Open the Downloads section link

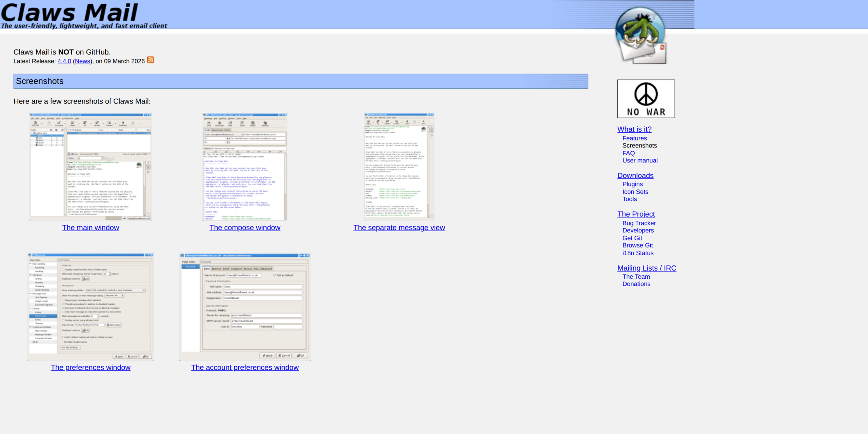coord(635,176)
